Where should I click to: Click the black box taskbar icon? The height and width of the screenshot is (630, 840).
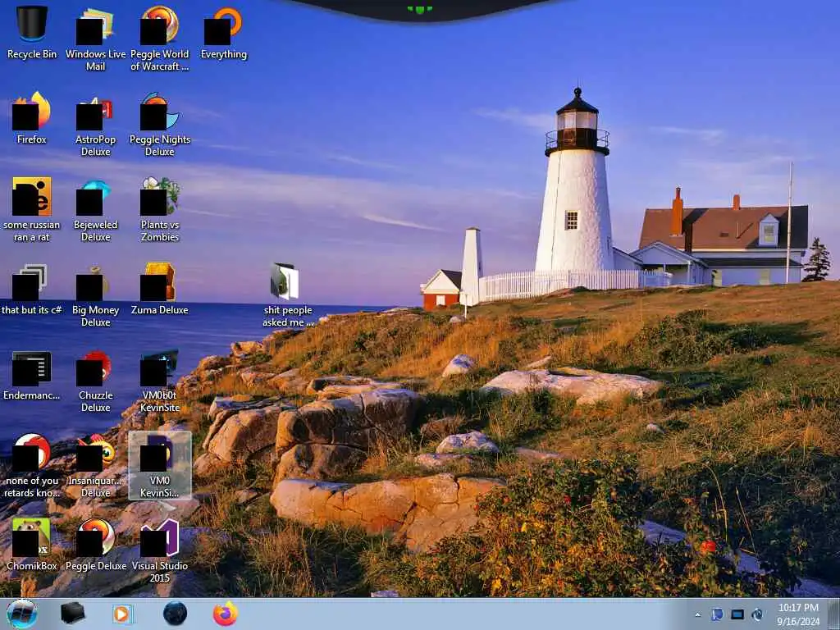click(72, 614)
